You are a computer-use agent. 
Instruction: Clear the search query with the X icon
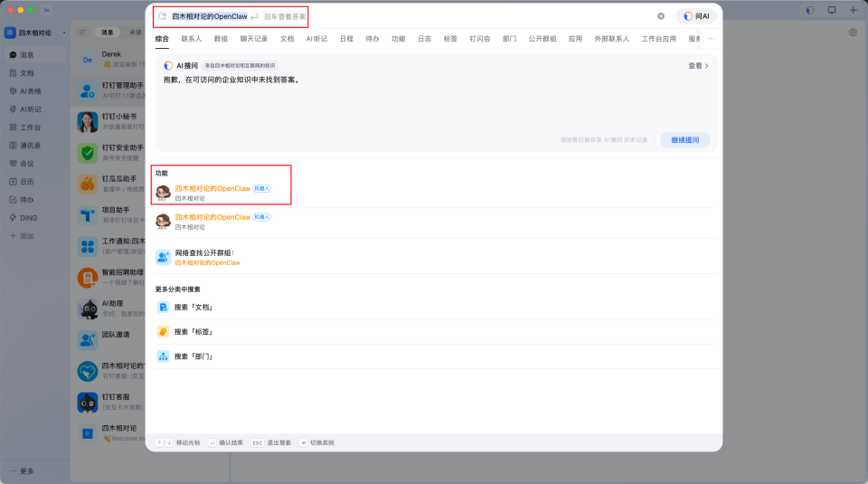661,16
